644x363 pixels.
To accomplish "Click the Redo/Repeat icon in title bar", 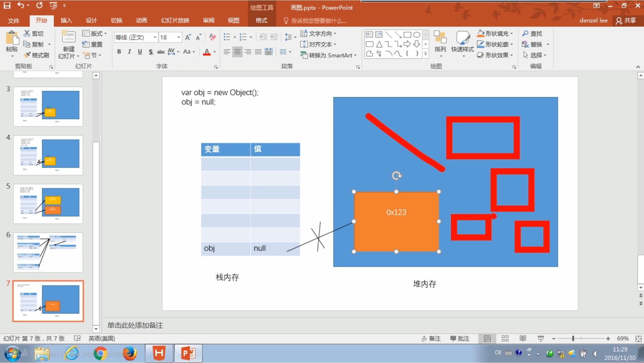I will 39,5.
